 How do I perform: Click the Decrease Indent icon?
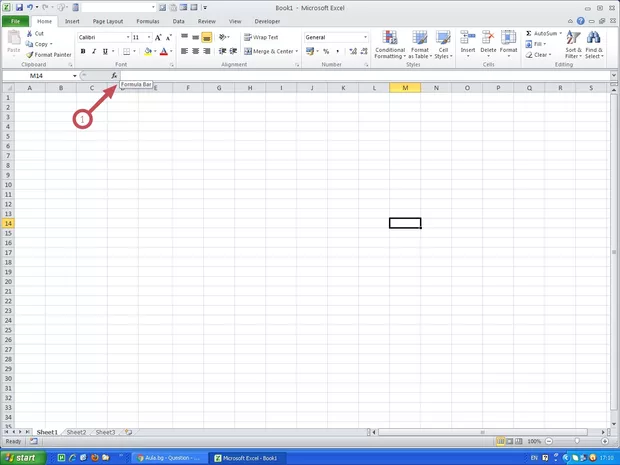point(223,51)
